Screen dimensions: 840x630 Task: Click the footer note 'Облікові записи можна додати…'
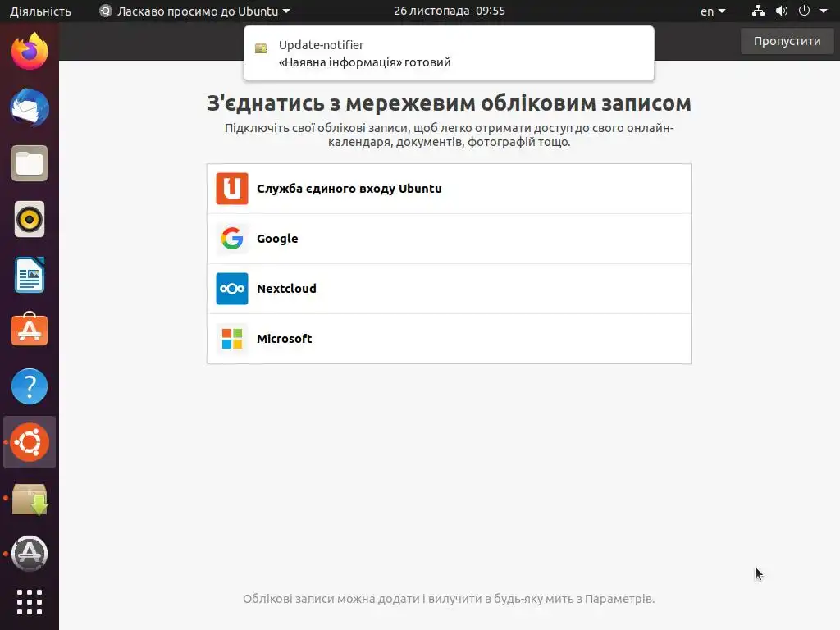pos(449,598)
